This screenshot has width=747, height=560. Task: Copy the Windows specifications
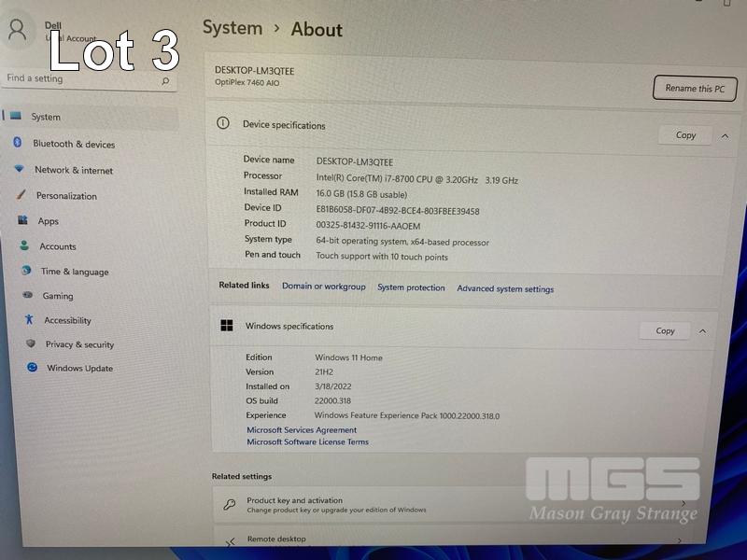(665, 330)
